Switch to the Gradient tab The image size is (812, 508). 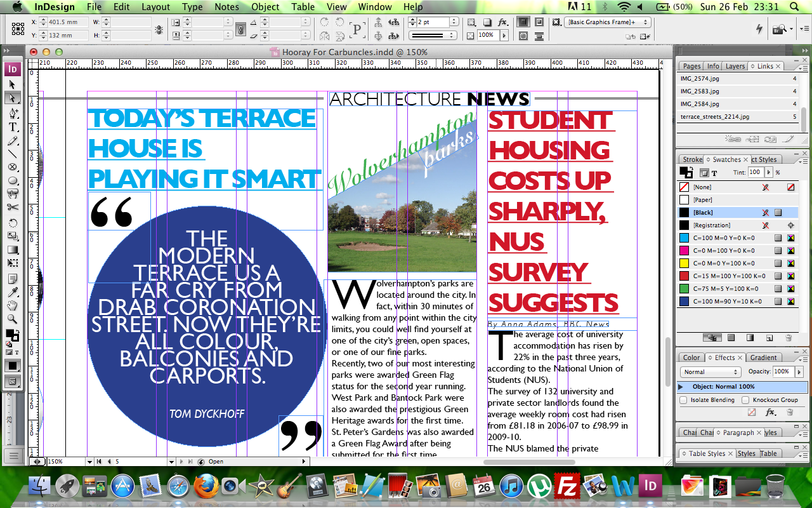click(x=763, y=358)
